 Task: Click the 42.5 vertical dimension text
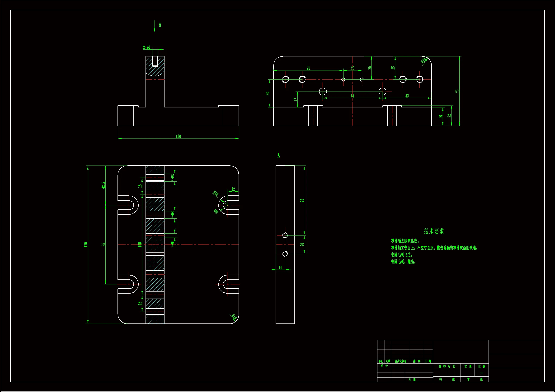tap(103, 185)
